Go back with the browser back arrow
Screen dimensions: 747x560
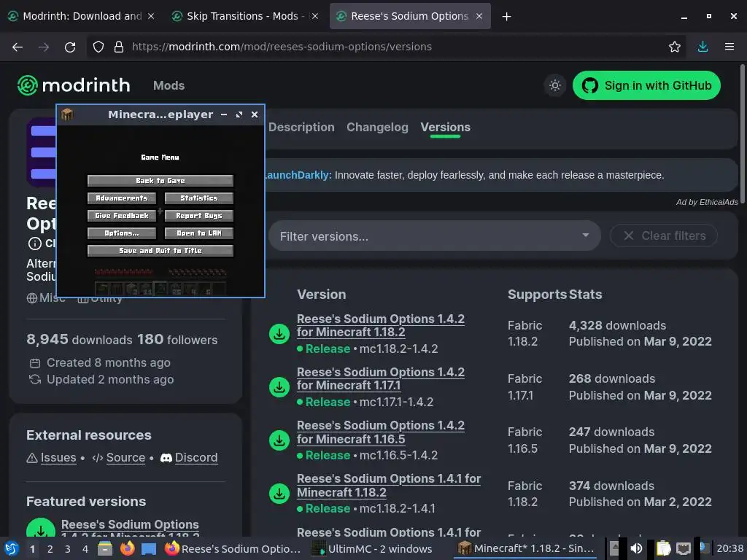[18, 47]
